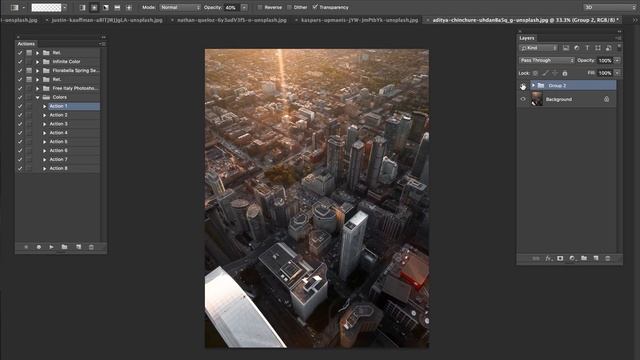This screenshot has height=360, width=640.
Task: Create new adjustment layer icon
Action: pos(572,258)
